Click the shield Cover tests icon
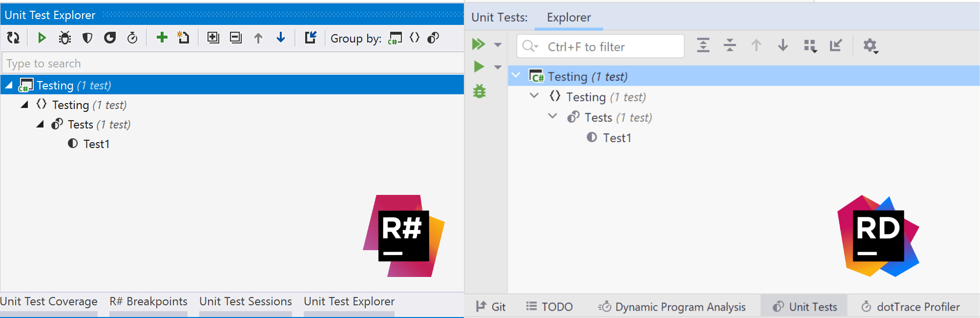980x318 pixels. point(87,38)
